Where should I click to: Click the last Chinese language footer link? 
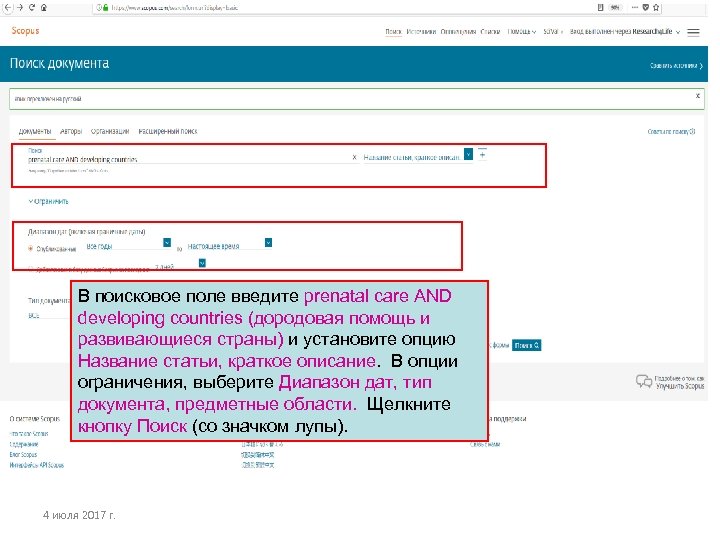(x=258, y=465)
